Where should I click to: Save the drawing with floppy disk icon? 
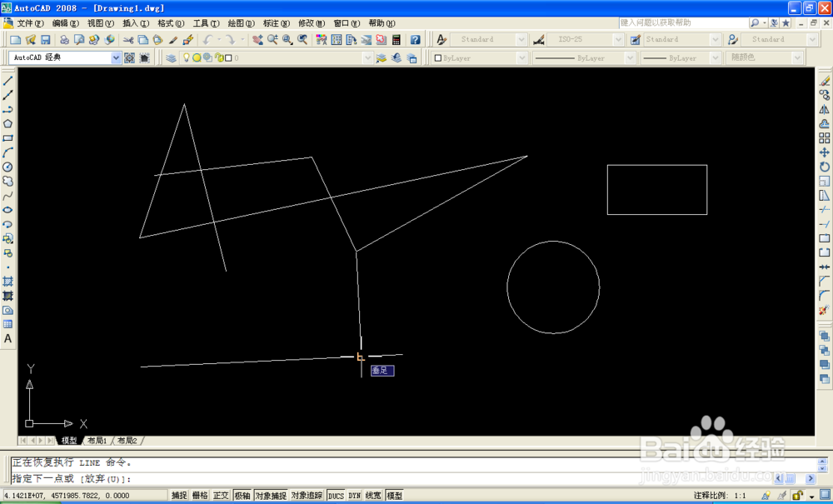(x=46, y=40)
